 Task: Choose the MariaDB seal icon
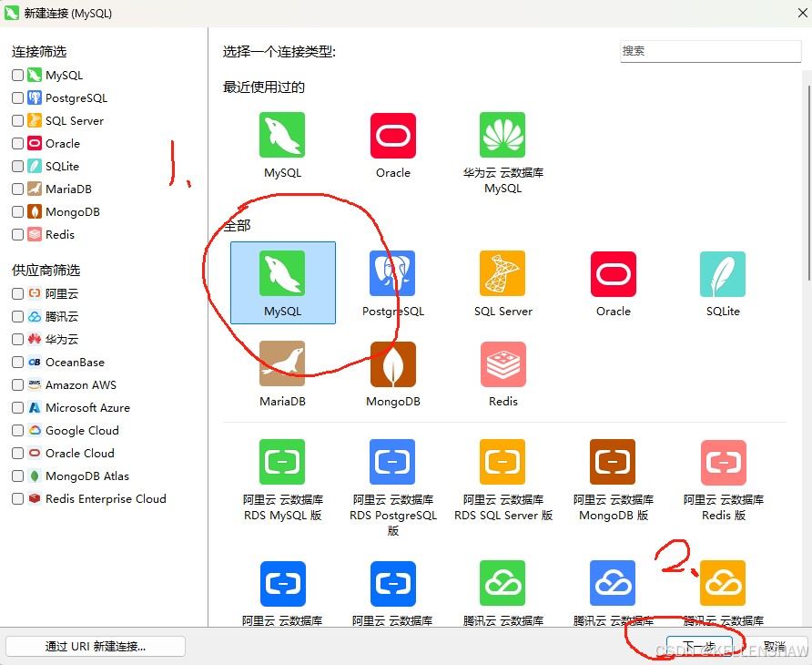coord(282,363)
